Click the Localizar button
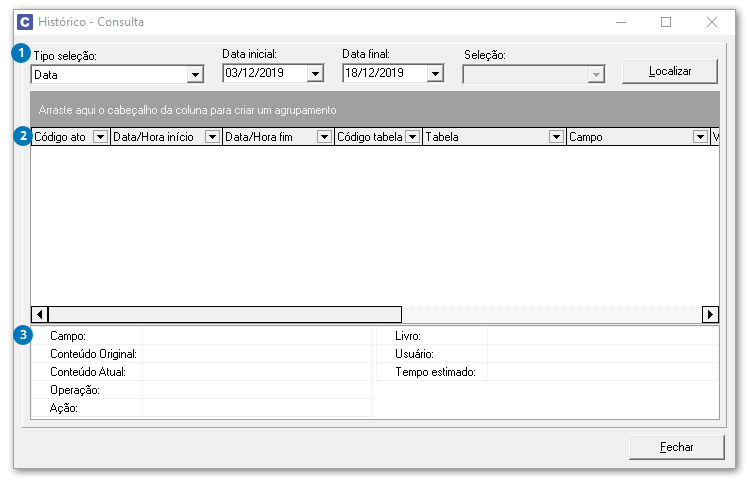749x482 pixels. click(x=670, y=72)
